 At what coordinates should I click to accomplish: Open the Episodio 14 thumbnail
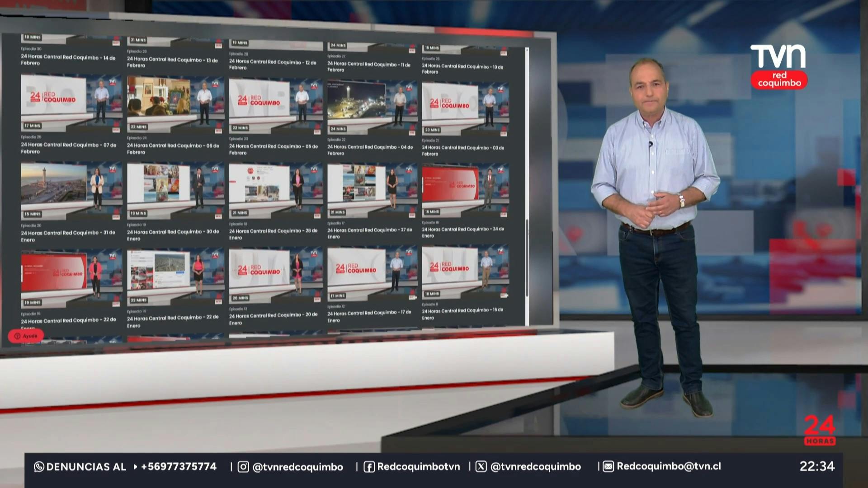point(175,277)
